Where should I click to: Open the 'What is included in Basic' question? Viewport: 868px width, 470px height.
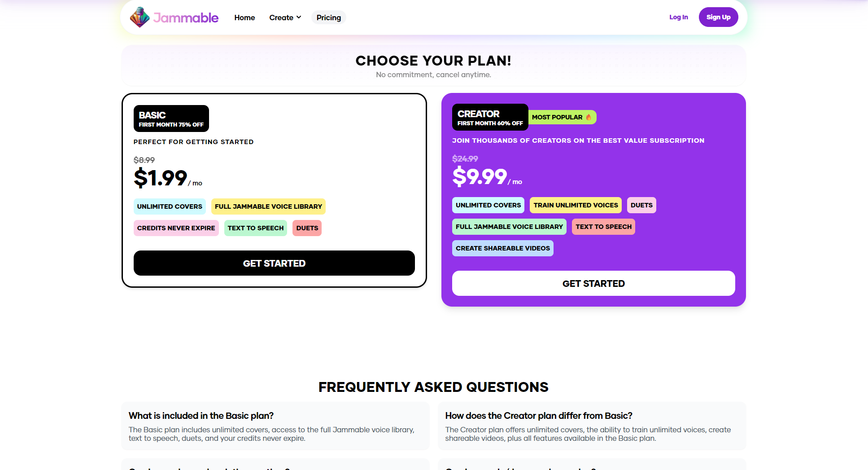[x=201, y=416]
